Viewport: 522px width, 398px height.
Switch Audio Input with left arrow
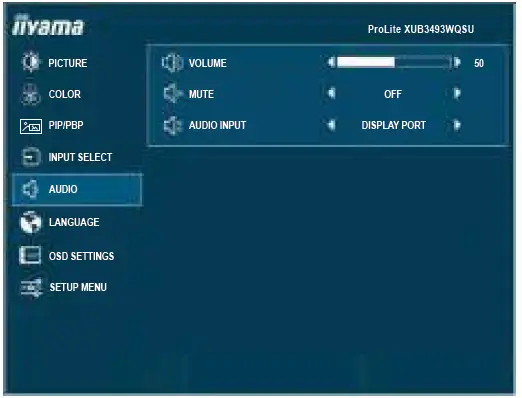click(331, 125)
